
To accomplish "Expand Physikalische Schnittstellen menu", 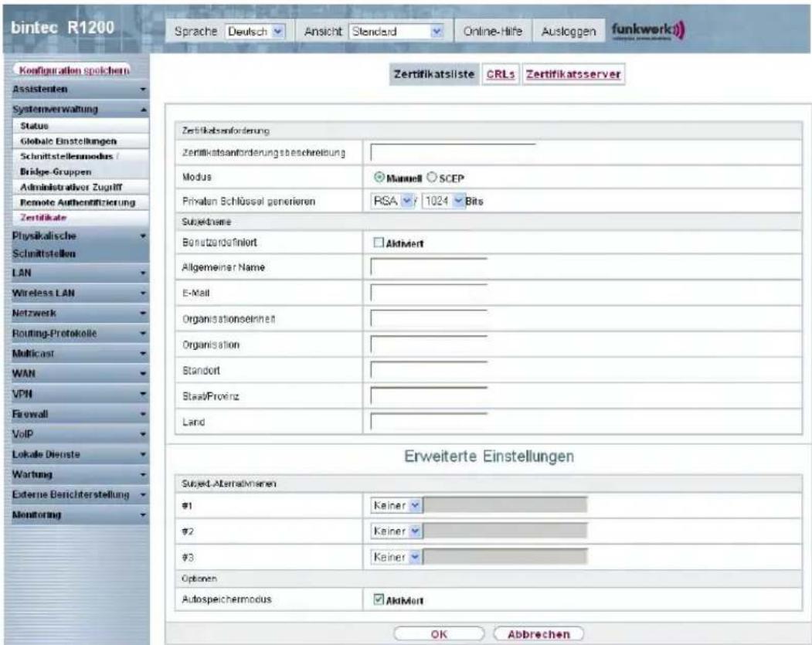I will pyautogui.click(x=80, y=244).
